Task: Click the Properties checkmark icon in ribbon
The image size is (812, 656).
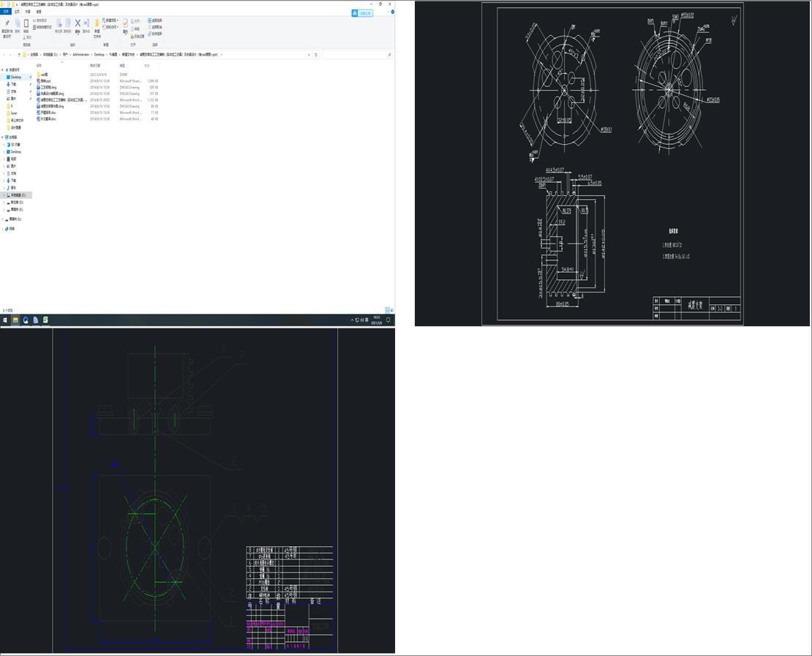Action: coord(125,23)
